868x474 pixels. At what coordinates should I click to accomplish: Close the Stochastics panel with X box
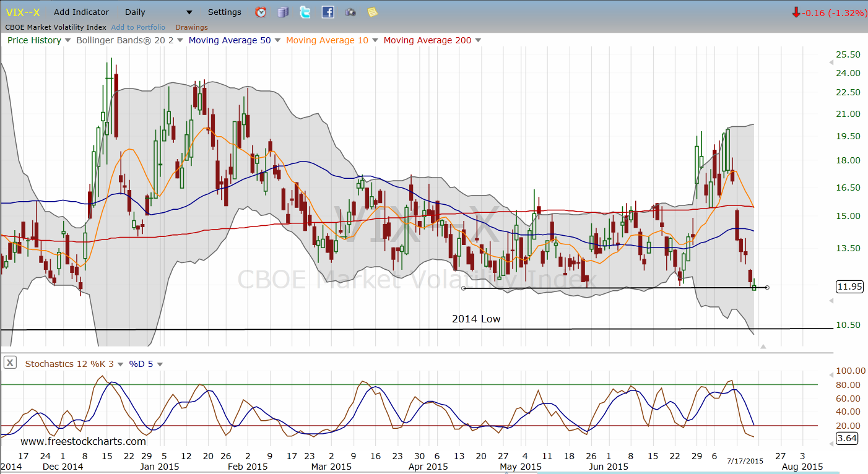click(10, 363)
